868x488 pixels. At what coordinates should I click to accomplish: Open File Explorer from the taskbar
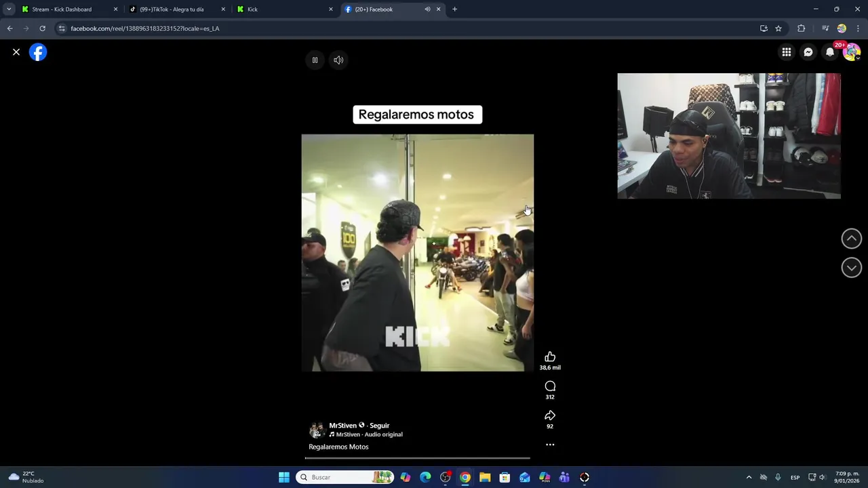(x=485, y=477)
